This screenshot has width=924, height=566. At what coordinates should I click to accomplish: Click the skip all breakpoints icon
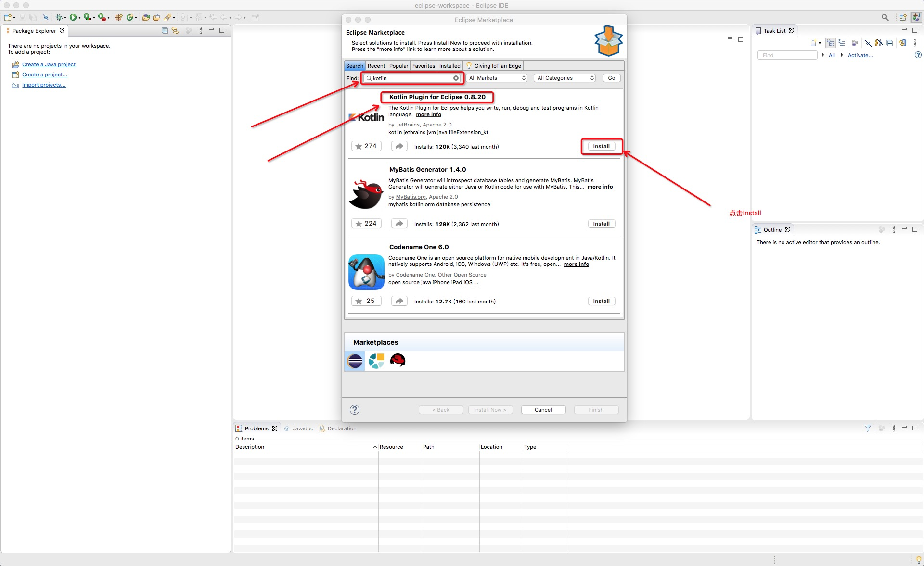click(46, 17)
